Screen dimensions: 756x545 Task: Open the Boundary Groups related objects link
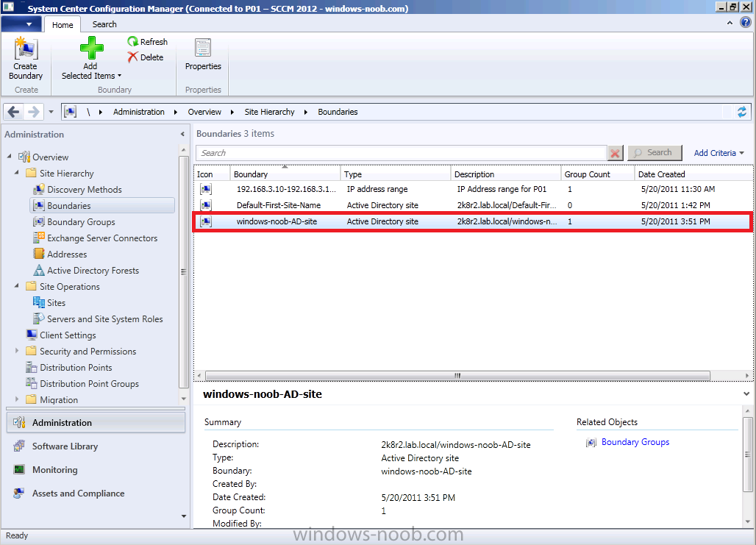coord(635,442)
